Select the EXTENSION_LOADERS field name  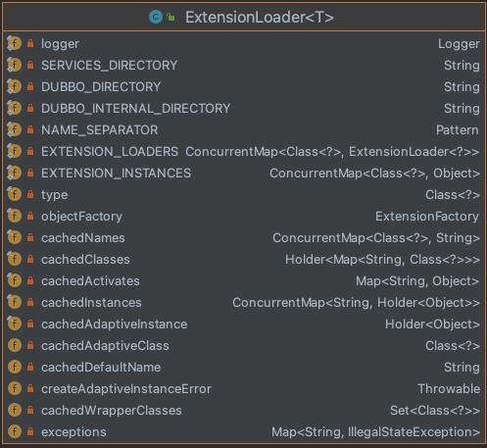tap(110, 152)
